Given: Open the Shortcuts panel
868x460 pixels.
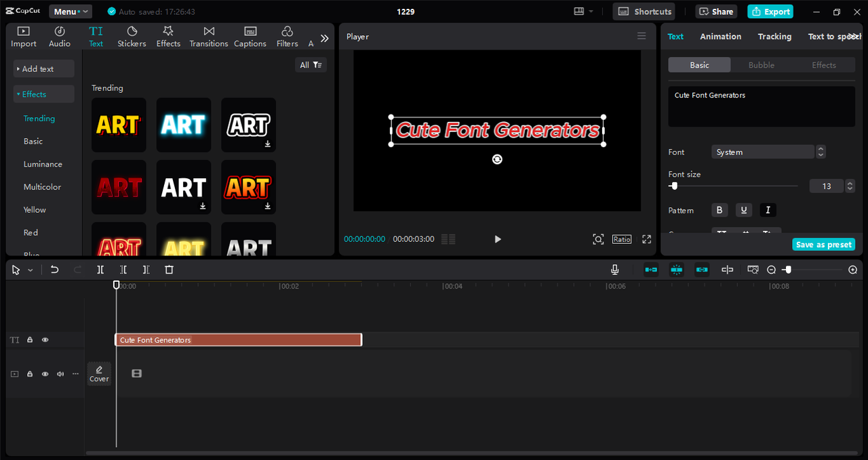Looking at the screenshot, I should (x=645, y=12).
